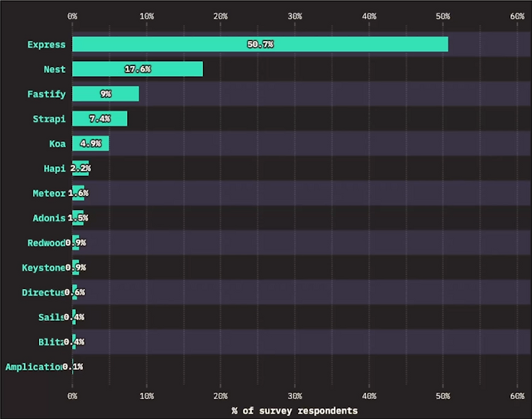Viewport: 532px width, 419px height.
Task: Click the Nest framework label
Action: (55, 70)
